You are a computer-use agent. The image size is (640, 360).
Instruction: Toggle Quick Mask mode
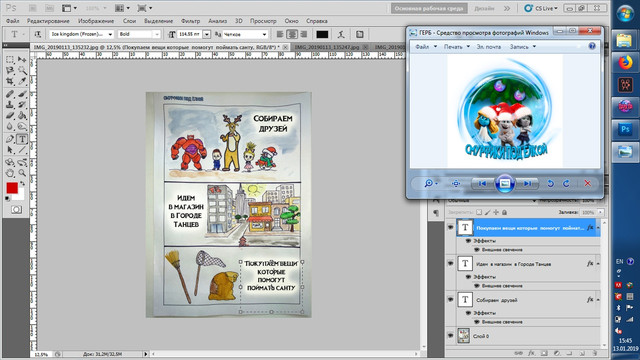tap(16, 209)
